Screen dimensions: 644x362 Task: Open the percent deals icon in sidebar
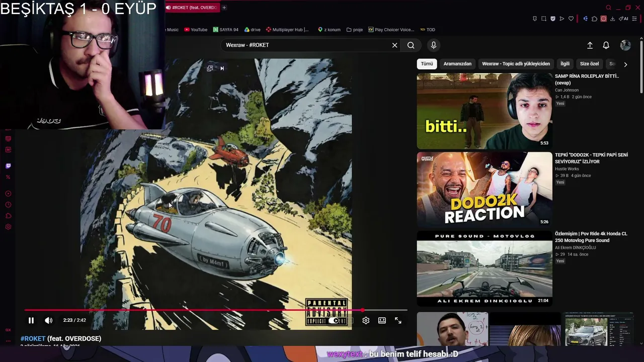pos(8,177)
